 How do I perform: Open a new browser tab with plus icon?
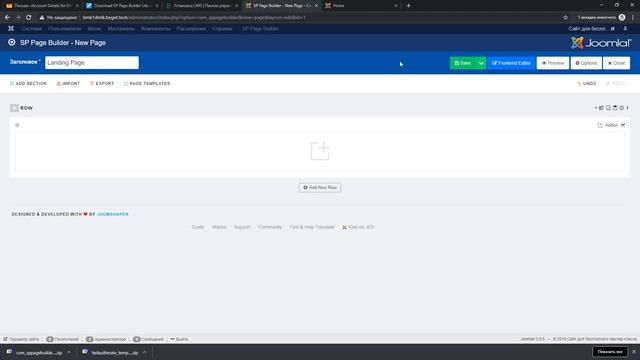click(x=408, y=6)
